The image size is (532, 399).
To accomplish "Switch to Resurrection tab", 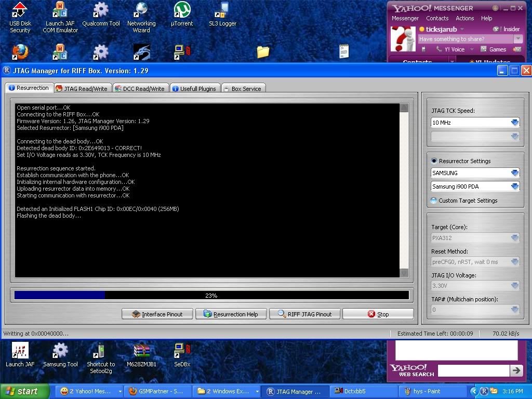I will coord(29,88).
